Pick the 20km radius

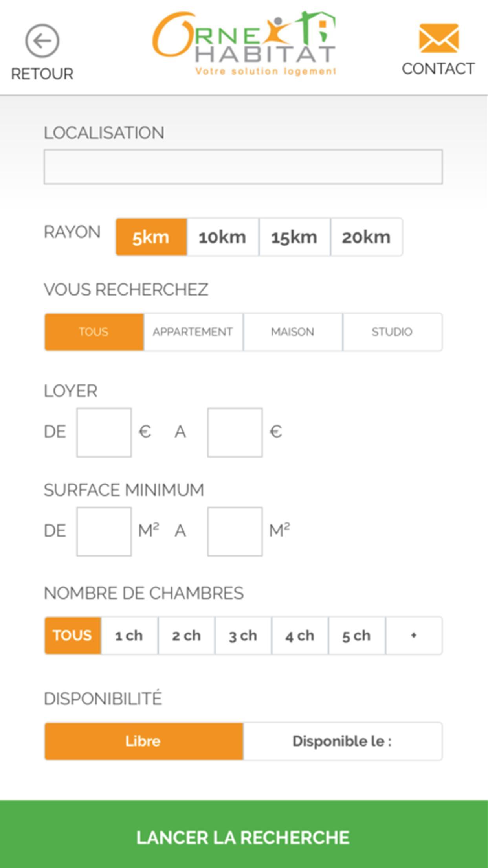(366, 237)
